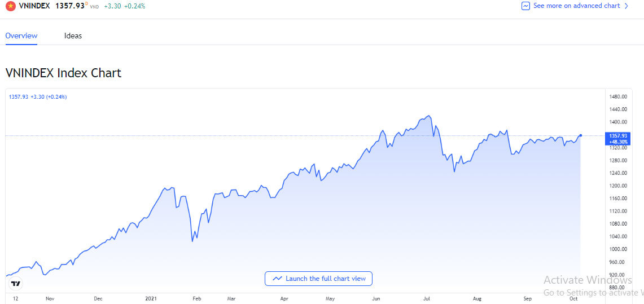Viewport: 644px width, 304px height.
Task: Switch to the Ideas tab
Action: (x=73, y=36)
